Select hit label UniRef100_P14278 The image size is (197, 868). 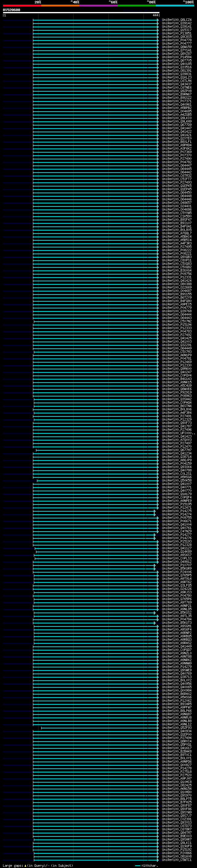coord(177,768)
